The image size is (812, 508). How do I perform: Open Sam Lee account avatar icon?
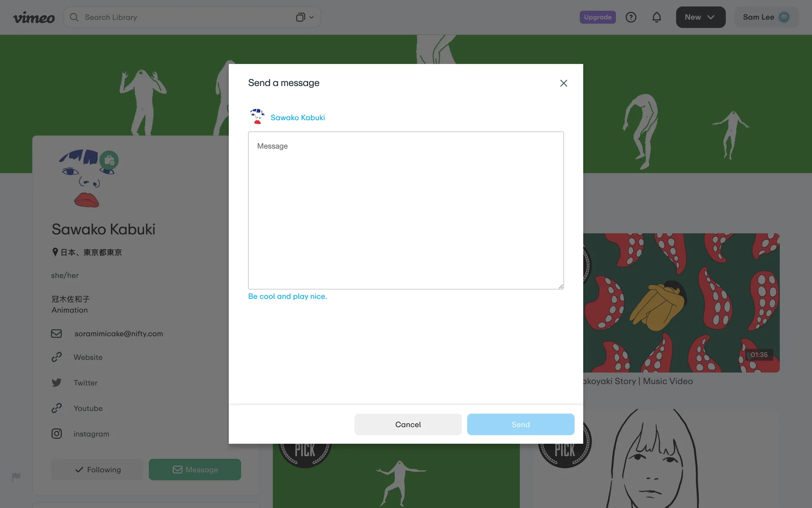784,17
